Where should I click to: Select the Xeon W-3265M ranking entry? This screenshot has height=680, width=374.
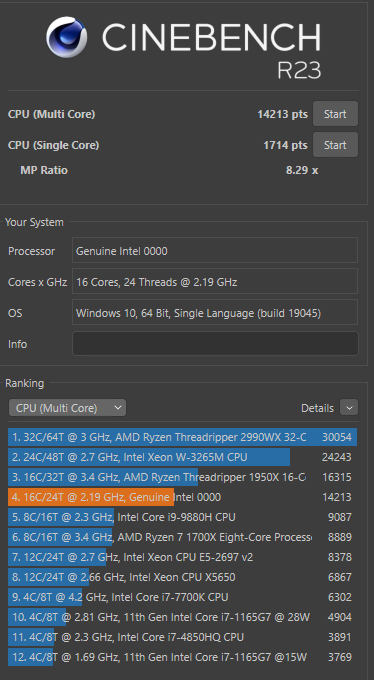(183, 457)
